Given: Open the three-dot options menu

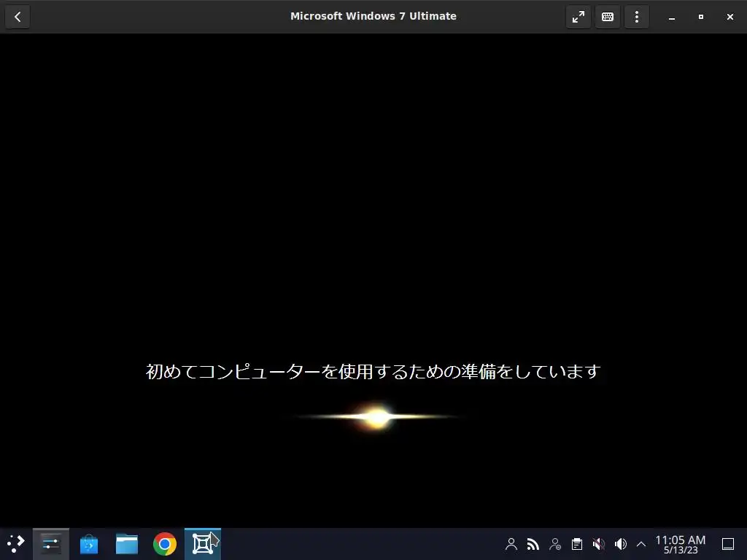Looking at the screenshot, I should click(636, 17).
